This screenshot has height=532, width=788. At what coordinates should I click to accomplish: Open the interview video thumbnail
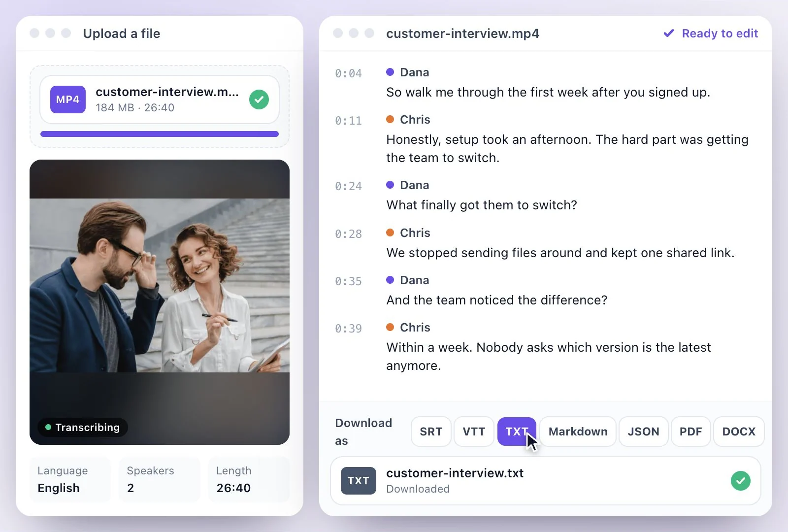160,302
